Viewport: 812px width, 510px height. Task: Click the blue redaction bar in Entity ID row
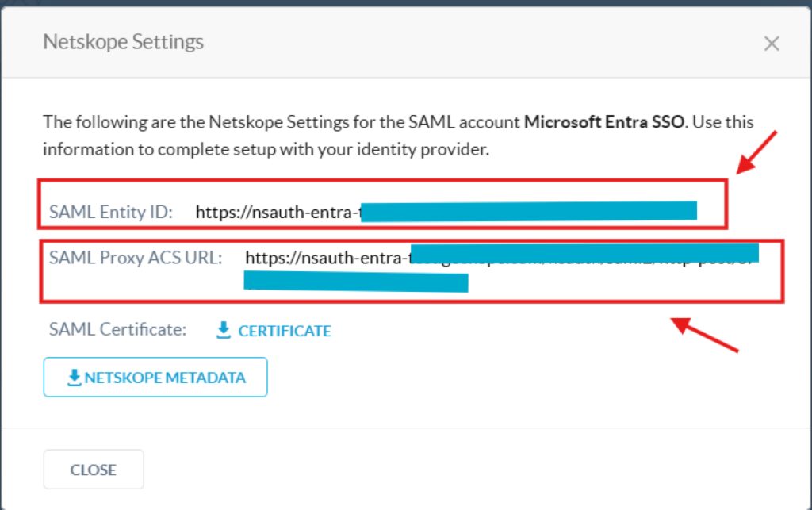coord(529,211)
